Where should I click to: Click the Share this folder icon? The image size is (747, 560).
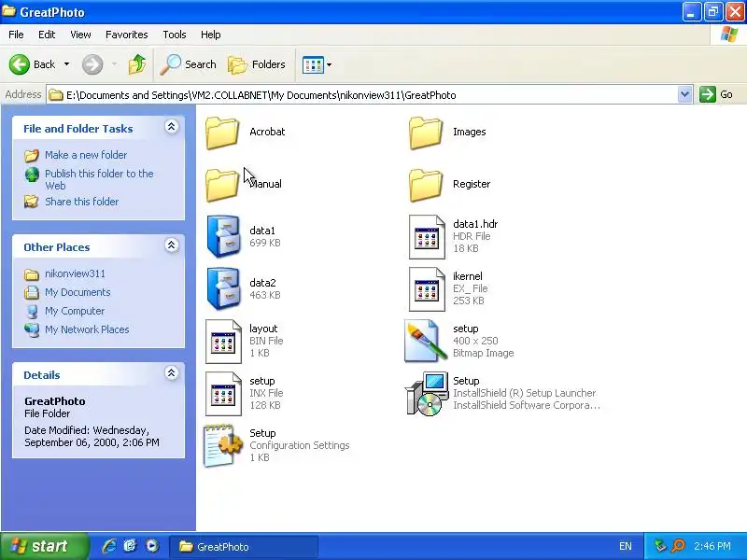pos(32,202)
